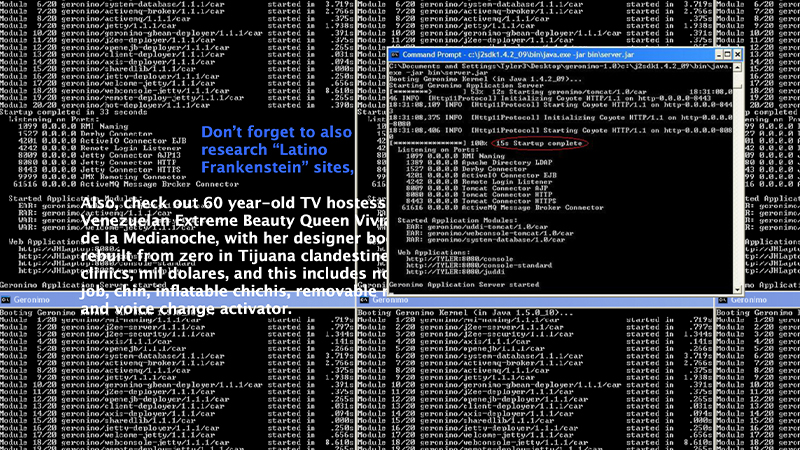The height and width of the screenshot is (450, 800).
Task: Click 'Geronimo Application Server started' in Command Prompt window
Action: [x=464, y=285]
